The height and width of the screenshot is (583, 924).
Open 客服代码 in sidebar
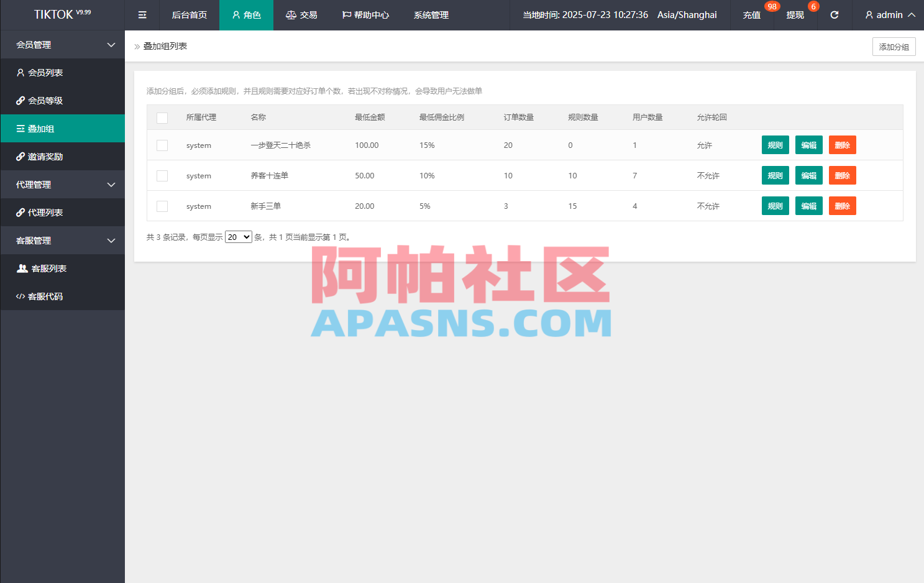(63, 296)
